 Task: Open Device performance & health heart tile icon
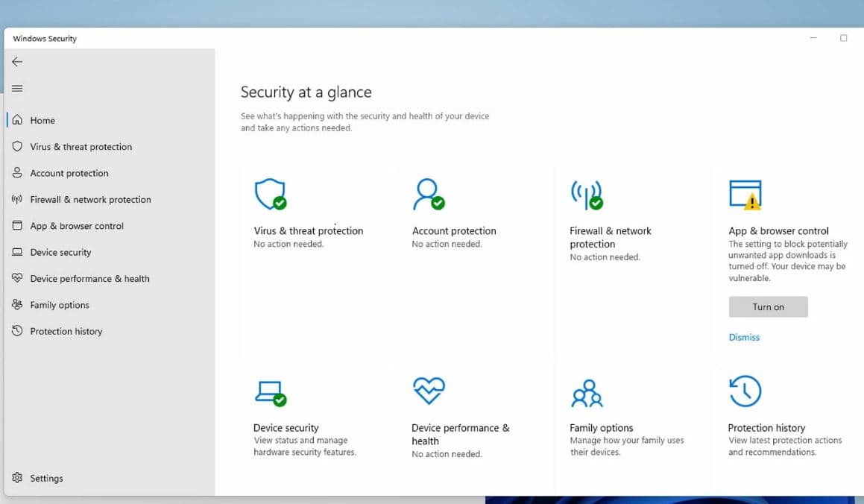[x=428, y=391]
